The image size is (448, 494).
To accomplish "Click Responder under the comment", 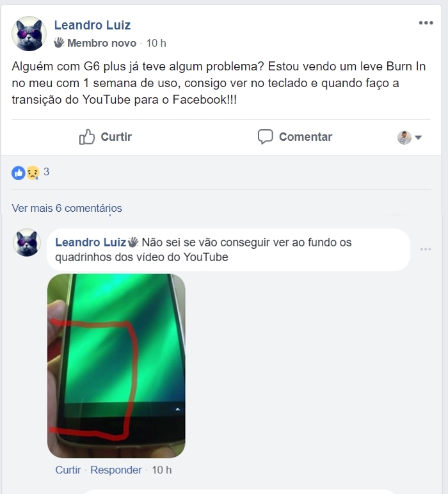I will (x=116, y=470).
